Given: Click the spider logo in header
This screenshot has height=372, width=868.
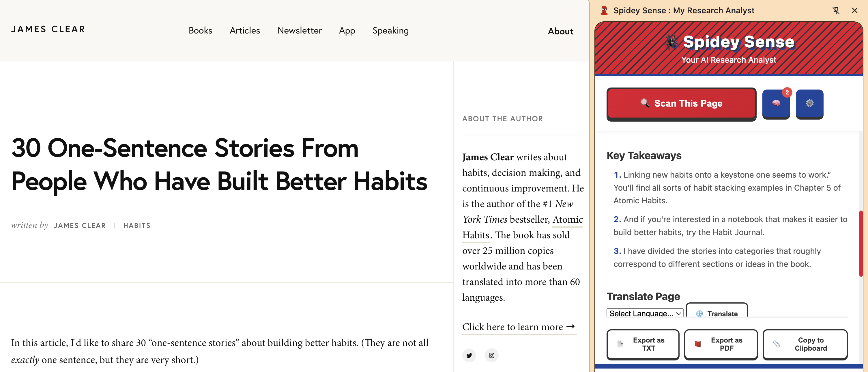Looking at the screenshot, I should [671, 43].
